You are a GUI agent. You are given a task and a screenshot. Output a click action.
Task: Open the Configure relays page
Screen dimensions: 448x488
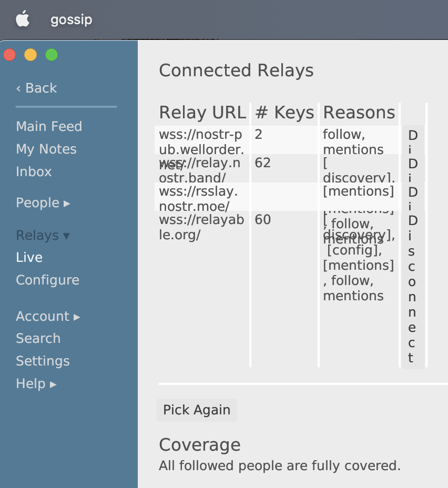click(47, 280)
